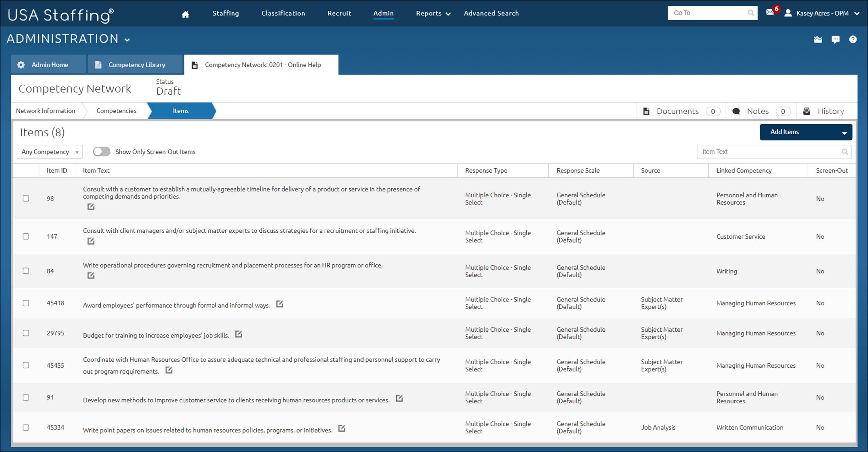Screen dimensions: 868x452
Task: Click edit icon beside item 45418 text
Action: (280, 304)
